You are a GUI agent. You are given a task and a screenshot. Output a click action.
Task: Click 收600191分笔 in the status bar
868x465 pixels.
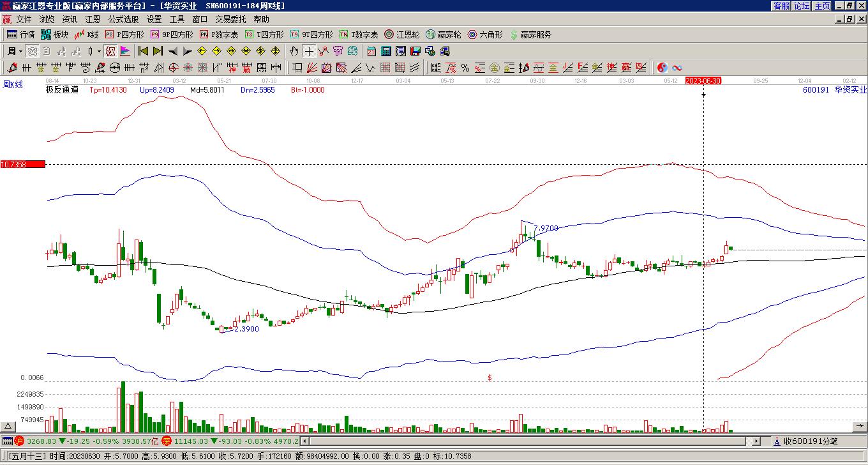[811, 441]
